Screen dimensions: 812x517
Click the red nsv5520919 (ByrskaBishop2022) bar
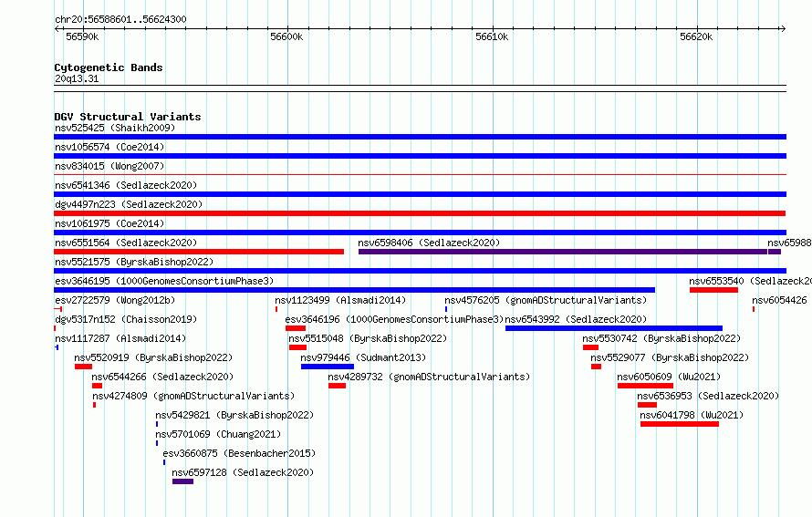[83, 367]
